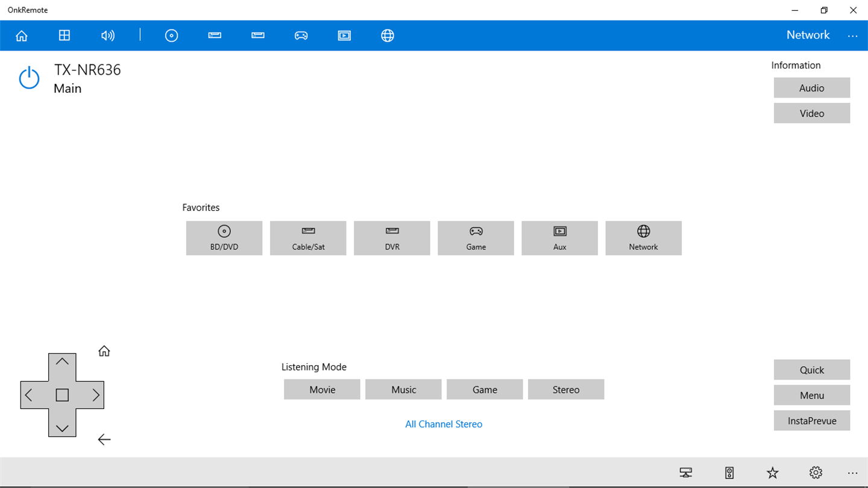
Task: Click the InstaPrevue button
Action: [x=812, y=421]
